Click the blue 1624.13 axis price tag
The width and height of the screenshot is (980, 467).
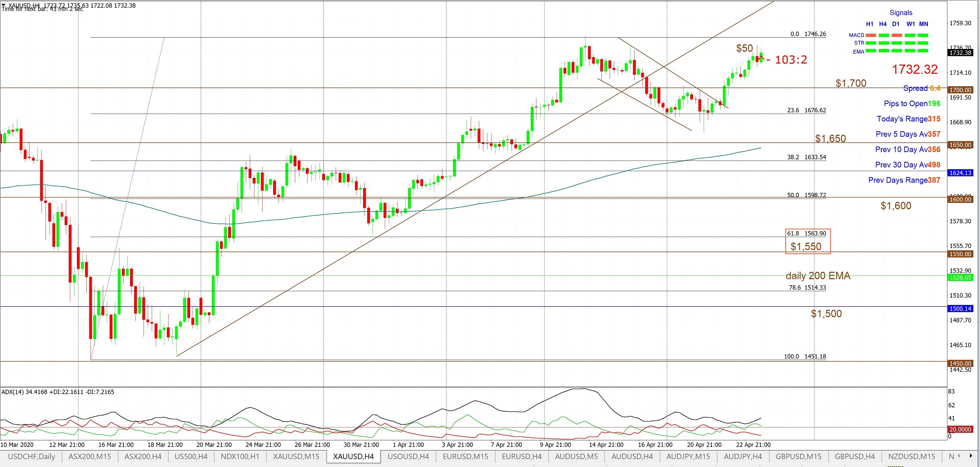coord(960,173)
